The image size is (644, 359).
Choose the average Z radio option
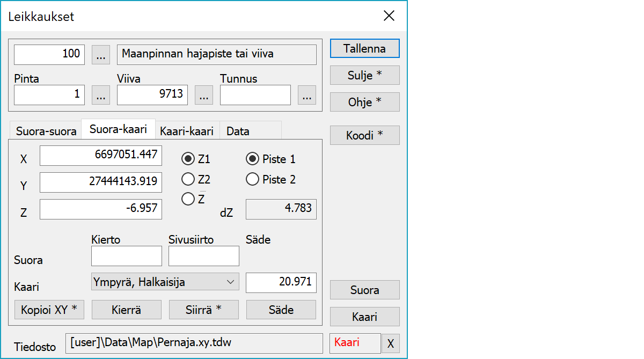[188, 199]
